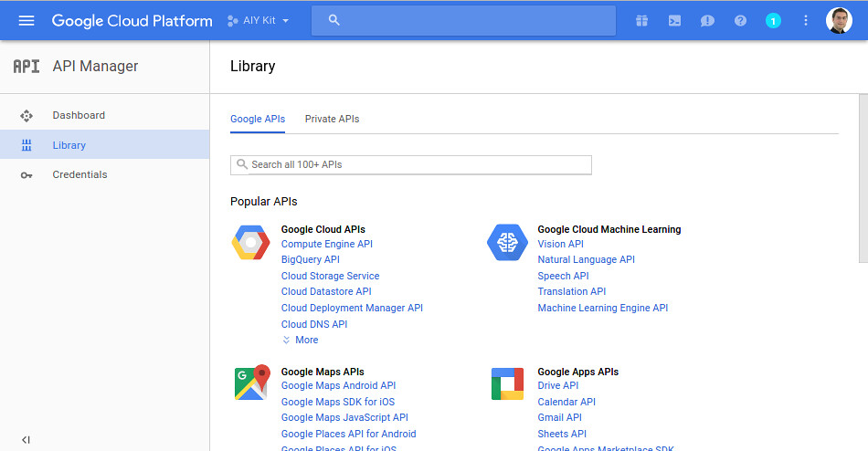Image resolution: width=868 pixels, height=451 pixels.
Task: Click the Google Apps APIs heading
Action: 578,372
